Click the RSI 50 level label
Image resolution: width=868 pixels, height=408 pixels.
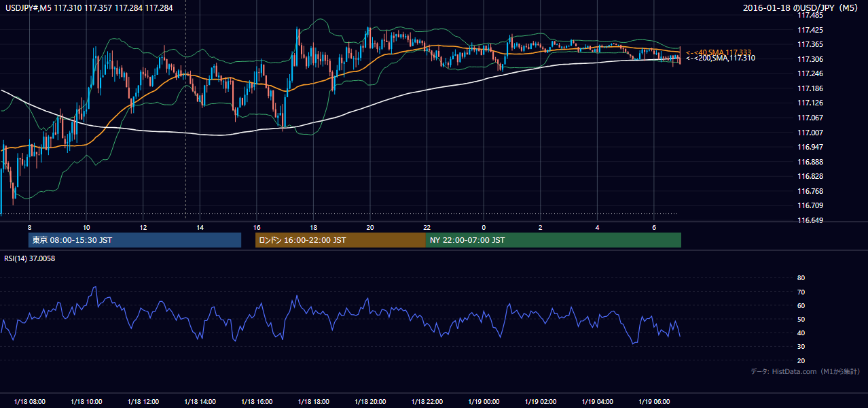click(x=801, y=320)
